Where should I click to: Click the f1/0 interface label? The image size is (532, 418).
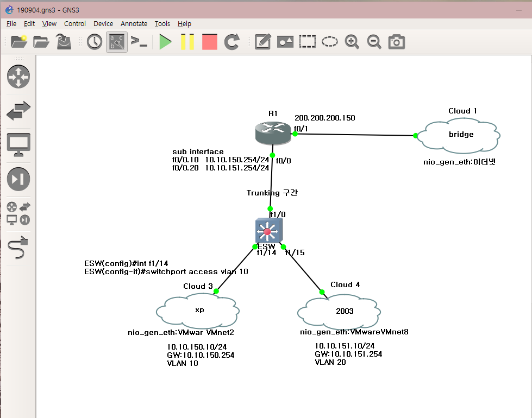[278, 214]
